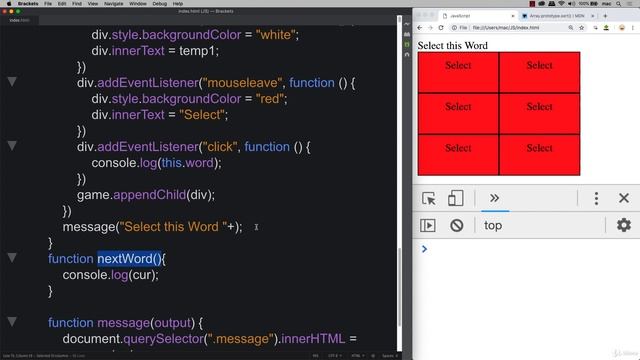The height and width of the screenshot is (360, 640).
Task: Click the volume icon in menu bar
Action: (x=571, y=4)
